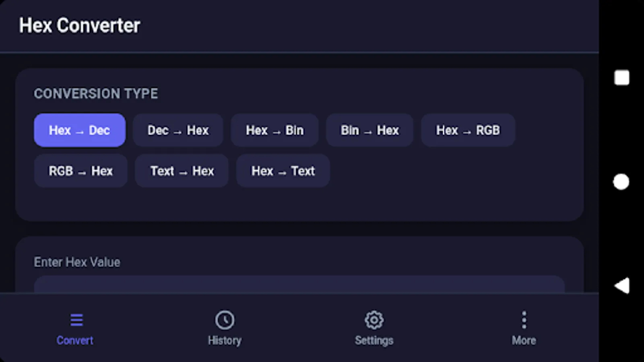Viewport: 644px width, 362px height.
Task: Select the Hex → Text conversion
Action: coord(283,171)
